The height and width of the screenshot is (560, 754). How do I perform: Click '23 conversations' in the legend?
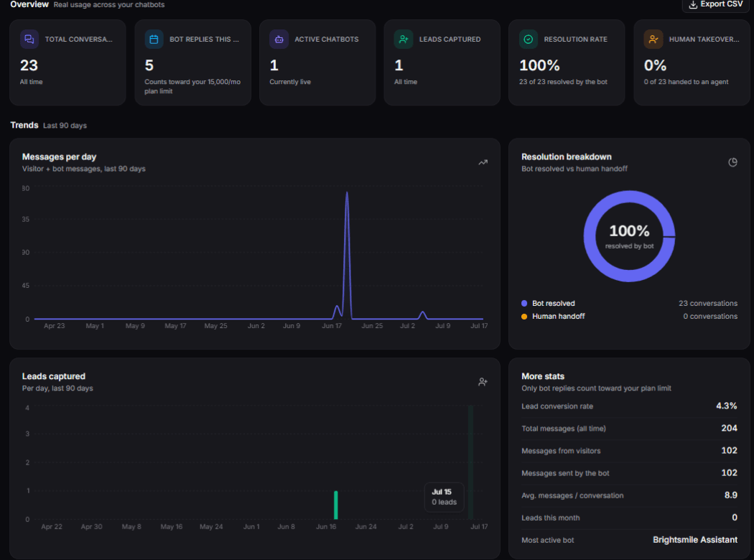[708, 303]
